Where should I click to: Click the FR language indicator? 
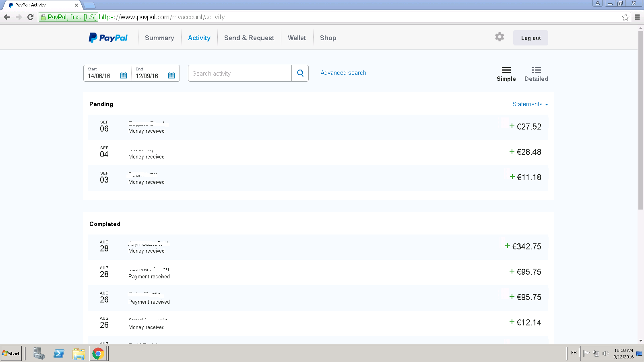pos(574,353)
